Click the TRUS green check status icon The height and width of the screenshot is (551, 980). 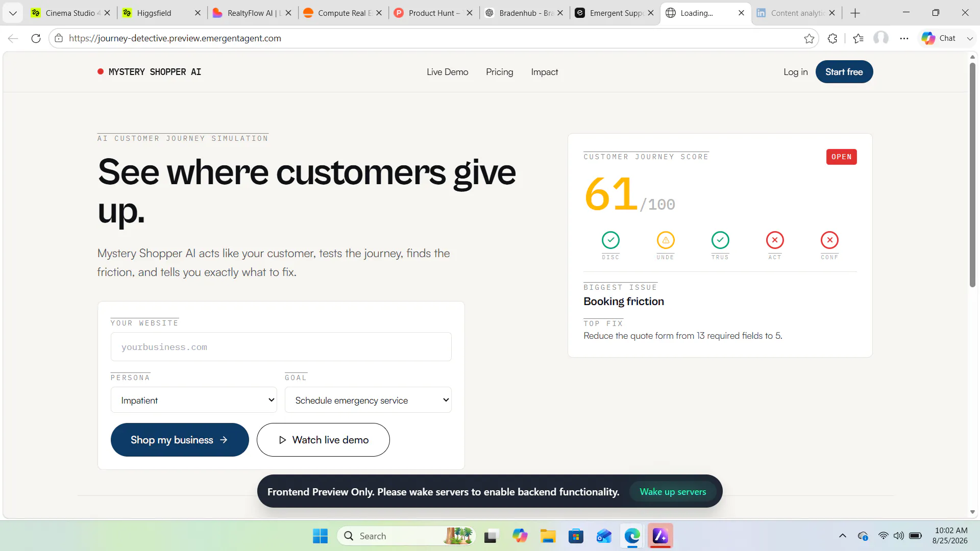pos(720,240)
